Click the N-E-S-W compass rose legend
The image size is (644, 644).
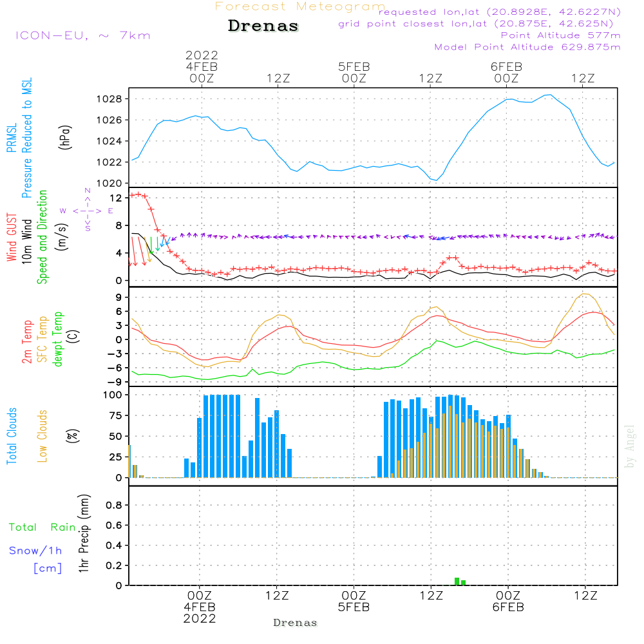87,211
